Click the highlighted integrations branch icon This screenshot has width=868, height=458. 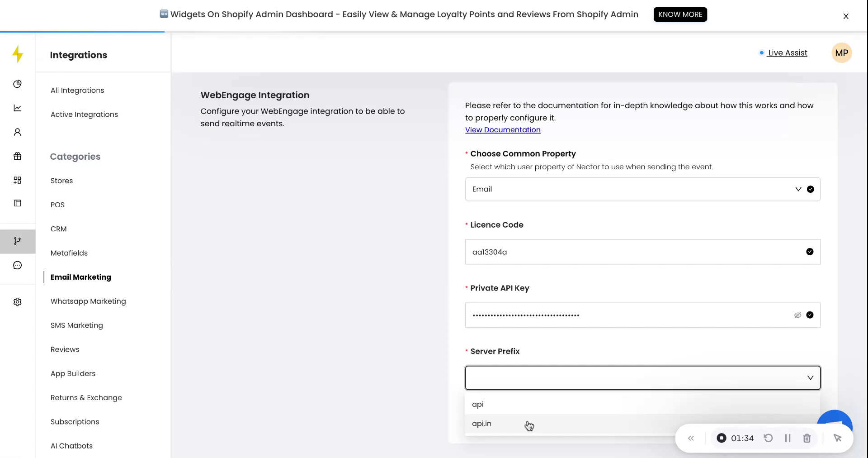pos(17,241)
